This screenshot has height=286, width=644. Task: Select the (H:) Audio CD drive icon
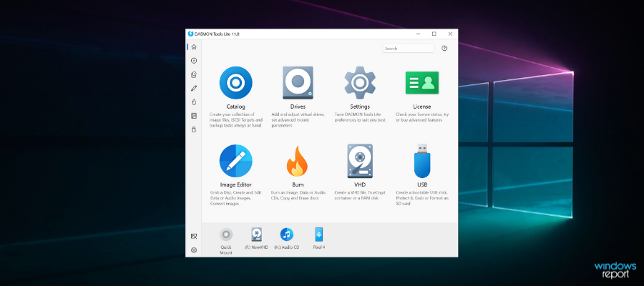click(x=287, y=235)
